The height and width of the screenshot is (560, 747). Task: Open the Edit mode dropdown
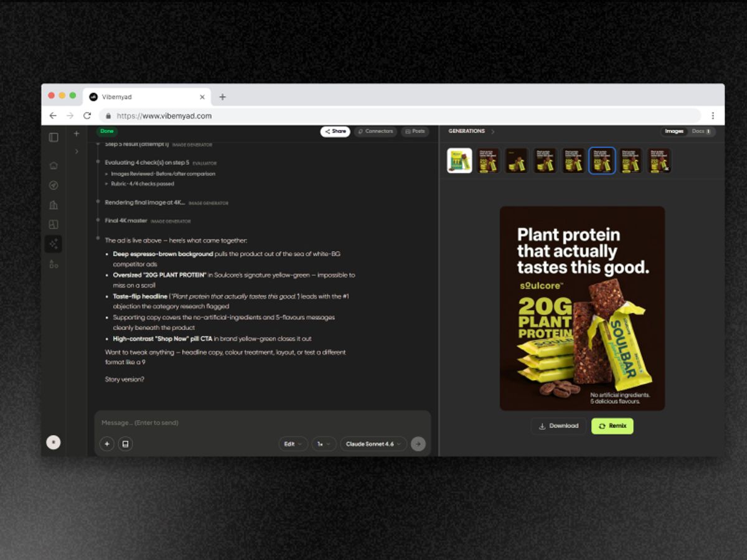(x=293, y=444)
